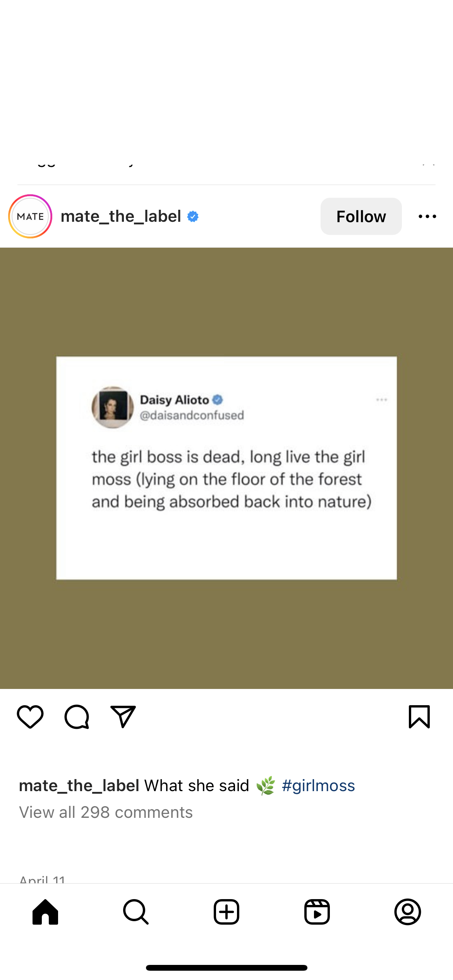
Task: Tap the Daisy Alioto tweet image
Action: [226, 468]
